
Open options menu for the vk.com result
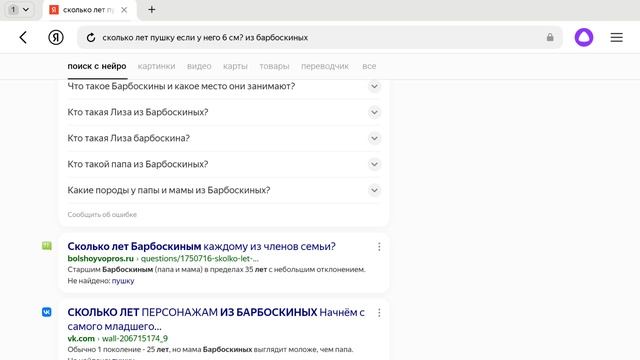[379, 313]
